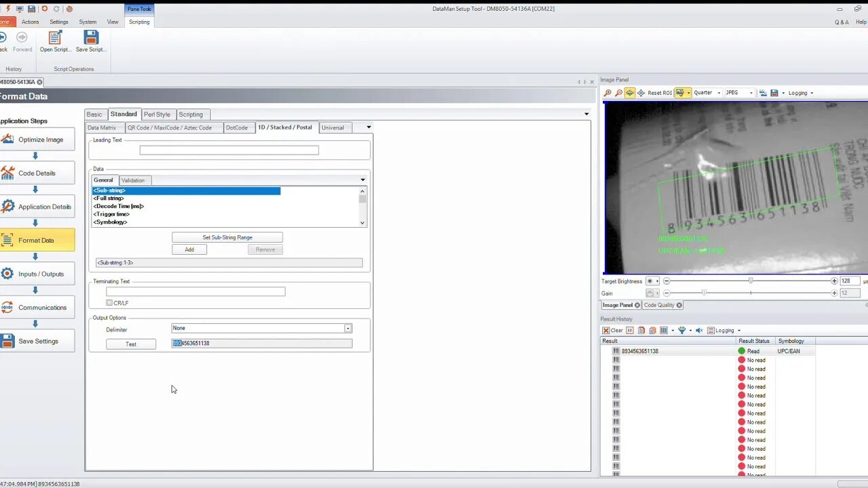The height and width of the screenshot is (488, 868).
Task: Click the columns icon in Result History
Action: [664, 330]
